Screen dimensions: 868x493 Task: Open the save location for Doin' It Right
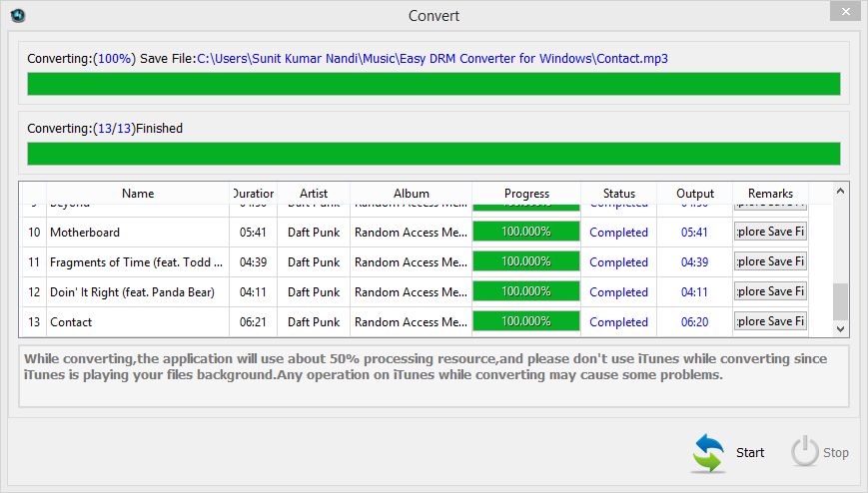coord(770,291)
